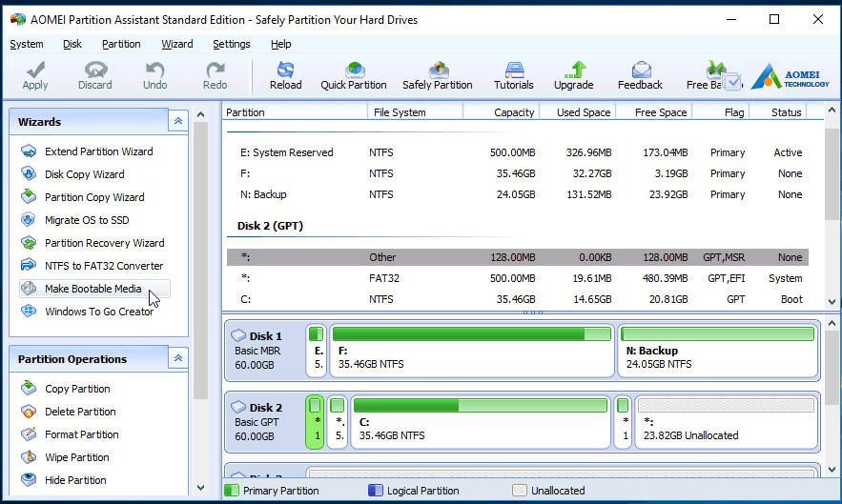Select N: Backup block in Disk 1 map
The width and height of the screenshot is (842, 504).
pyautogui.click(x=717, y=351)
